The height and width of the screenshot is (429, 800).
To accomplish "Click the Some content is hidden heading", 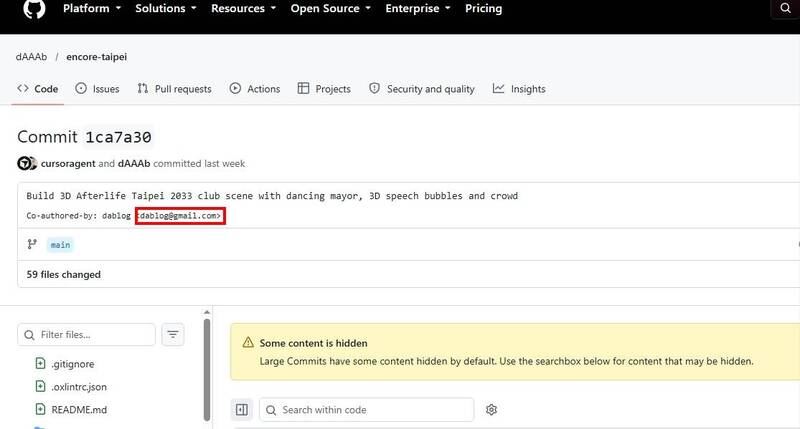I will coord(313,343).
